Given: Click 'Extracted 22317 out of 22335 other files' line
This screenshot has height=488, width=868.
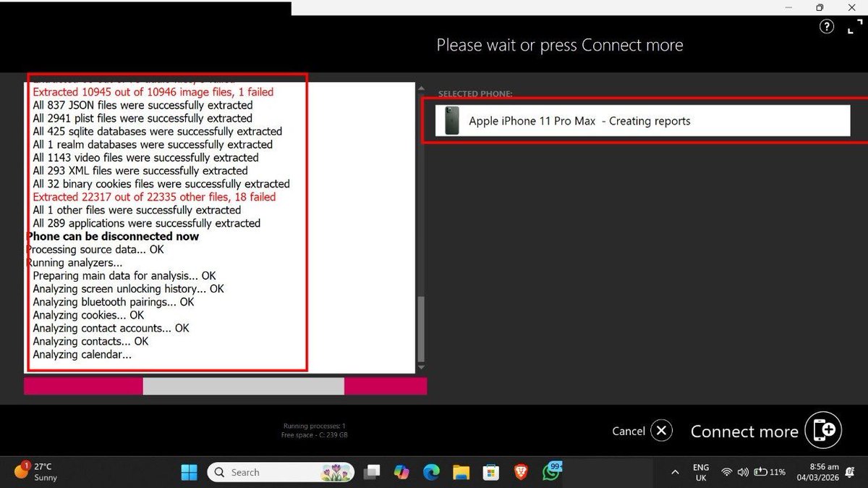Looking at the screenshot, I should tap(154, 197).
